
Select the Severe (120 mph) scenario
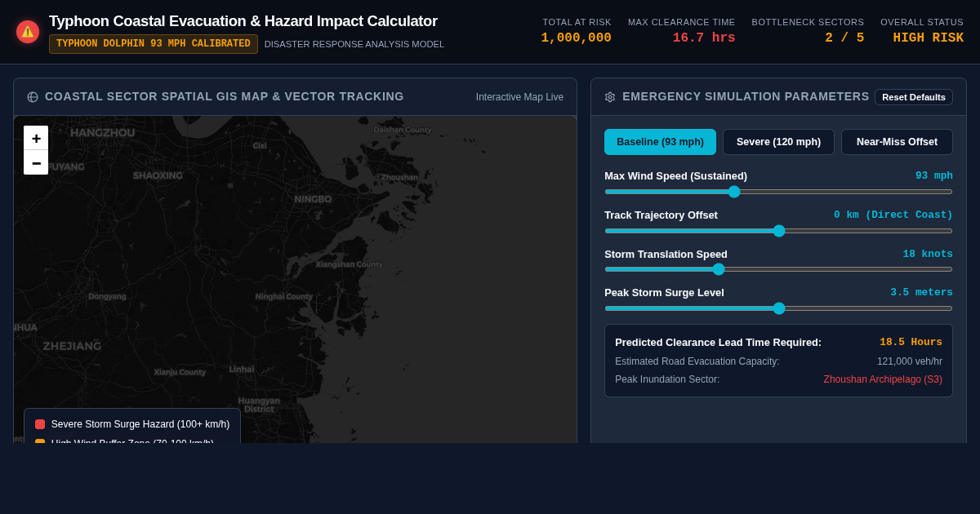[778, 142]
